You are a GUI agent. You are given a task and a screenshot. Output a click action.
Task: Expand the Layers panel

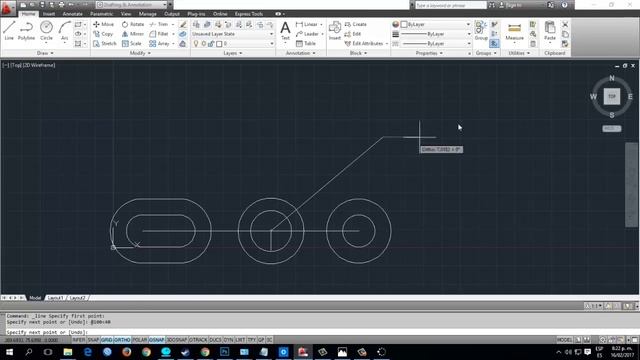[233, 53]
